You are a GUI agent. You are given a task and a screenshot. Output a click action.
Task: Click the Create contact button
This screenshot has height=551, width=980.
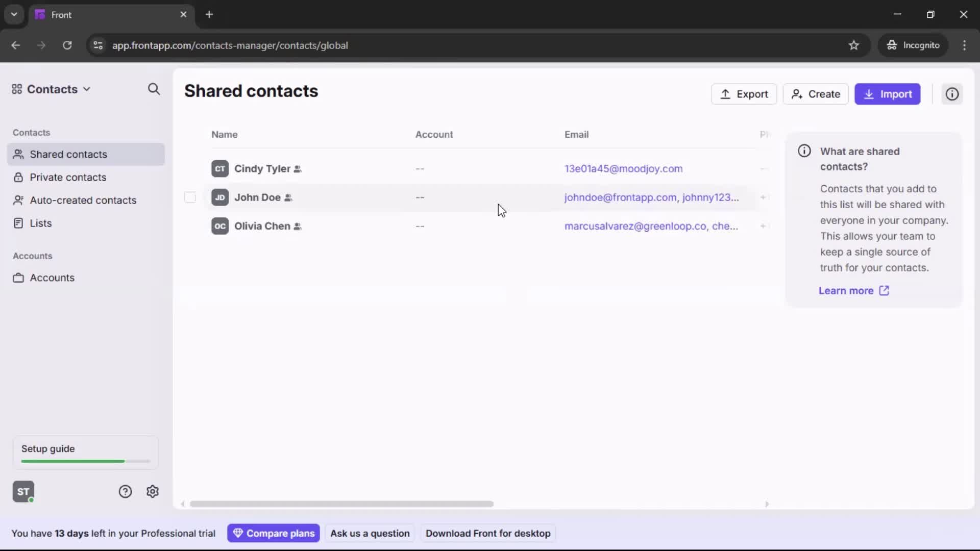coord(815,94)
